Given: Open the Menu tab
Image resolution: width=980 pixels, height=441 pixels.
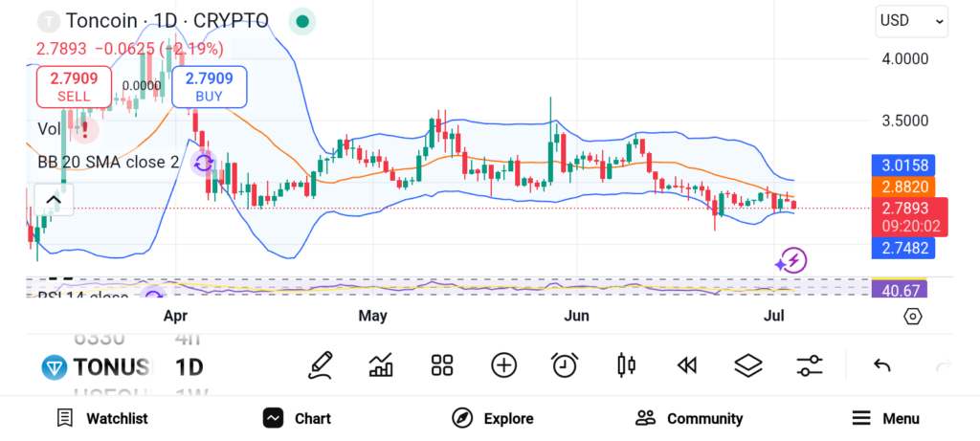Looking at the screenshot, I should (x=885, y=418).
